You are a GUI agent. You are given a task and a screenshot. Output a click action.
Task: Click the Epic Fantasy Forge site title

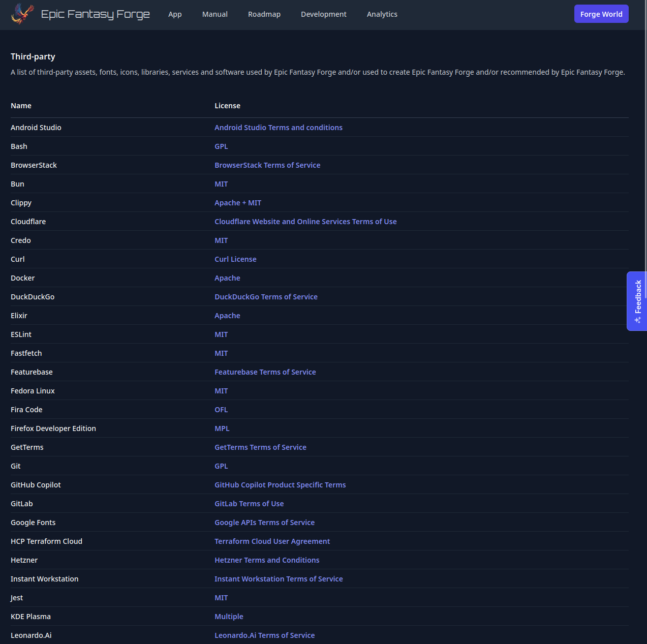(x=96, y=14)
